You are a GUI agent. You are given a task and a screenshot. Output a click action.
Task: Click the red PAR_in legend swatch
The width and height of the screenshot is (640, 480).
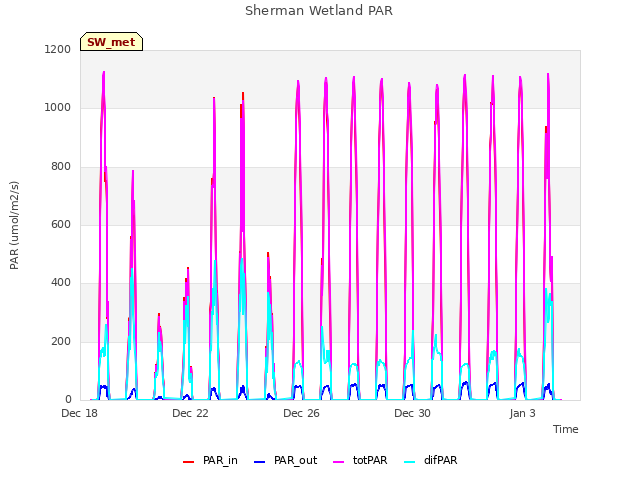(x=188, y=462)
